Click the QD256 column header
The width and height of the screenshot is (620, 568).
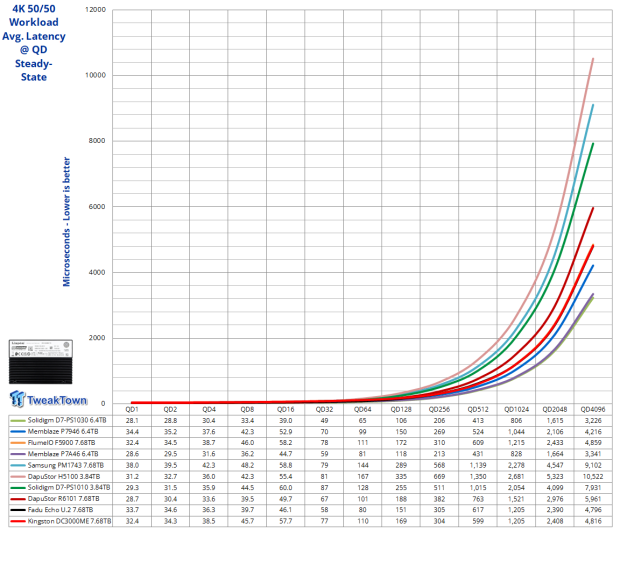pyautogui.click(x=439, y=409)
